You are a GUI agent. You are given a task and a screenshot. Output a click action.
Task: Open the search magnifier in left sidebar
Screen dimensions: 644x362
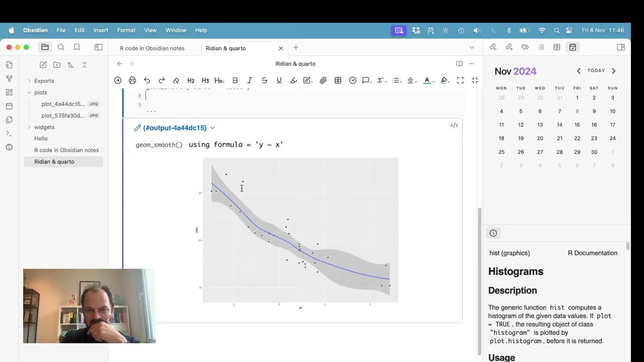pyautogui.click(x=61, y=47)
